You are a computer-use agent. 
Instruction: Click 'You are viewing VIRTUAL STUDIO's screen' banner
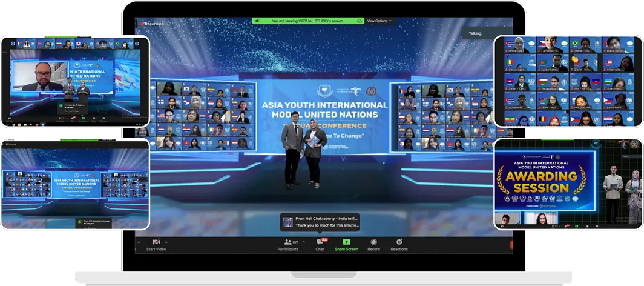click(x=308, y=21)
